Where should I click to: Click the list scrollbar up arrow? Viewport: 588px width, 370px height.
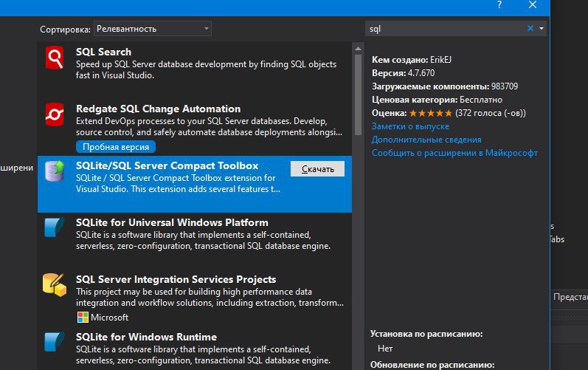358,49
